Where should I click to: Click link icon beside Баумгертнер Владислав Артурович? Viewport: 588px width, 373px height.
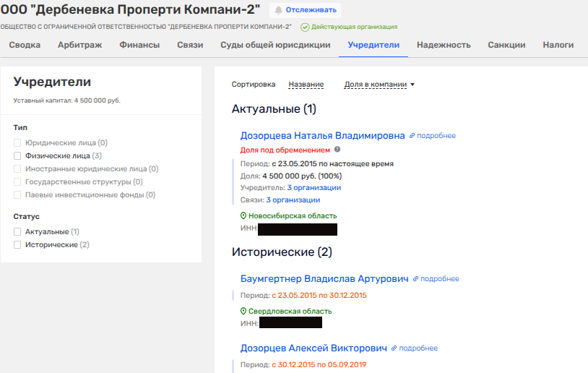(415, 279)
